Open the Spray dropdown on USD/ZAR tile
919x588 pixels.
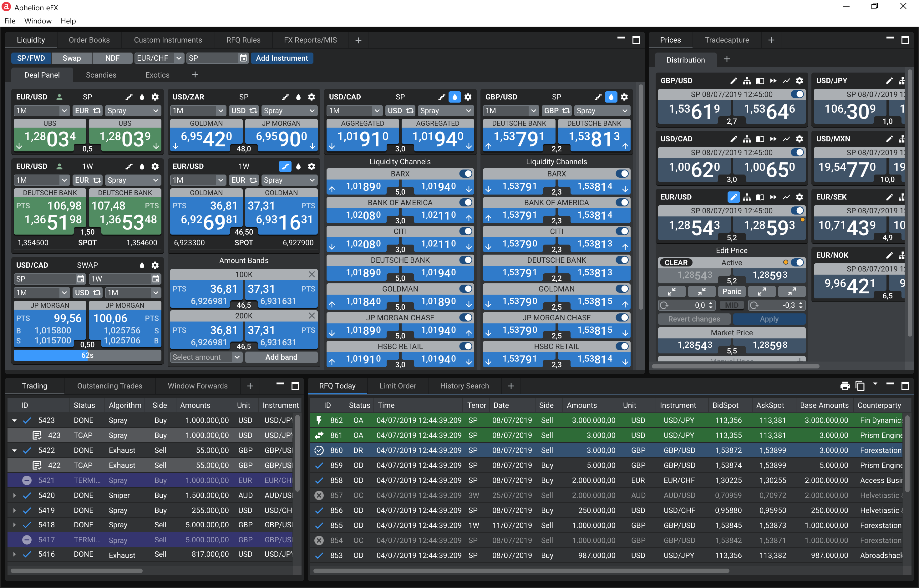pos(289,111)
